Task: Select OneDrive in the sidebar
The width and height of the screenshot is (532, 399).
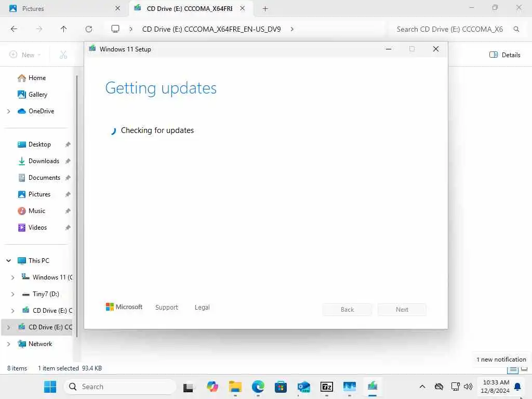Action: click(x=41, y=111)
